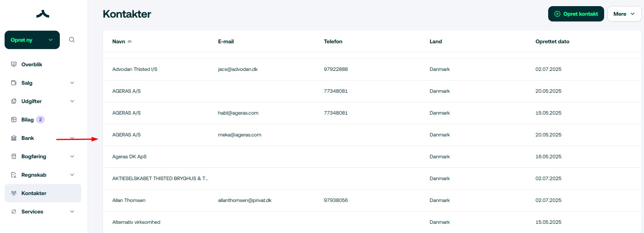Screen dimensions: 644x233
Task: Click the Land column header
Action: pos(436,41)
